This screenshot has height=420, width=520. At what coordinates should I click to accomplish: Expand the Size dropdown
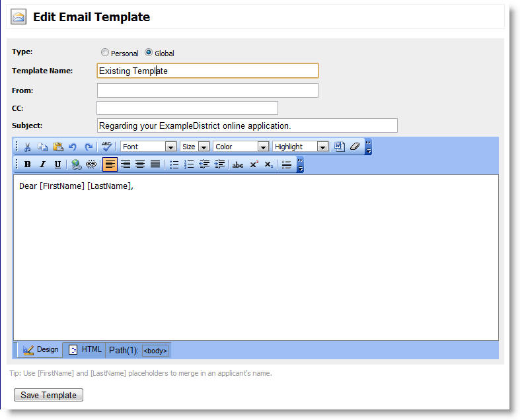[204, 147]
